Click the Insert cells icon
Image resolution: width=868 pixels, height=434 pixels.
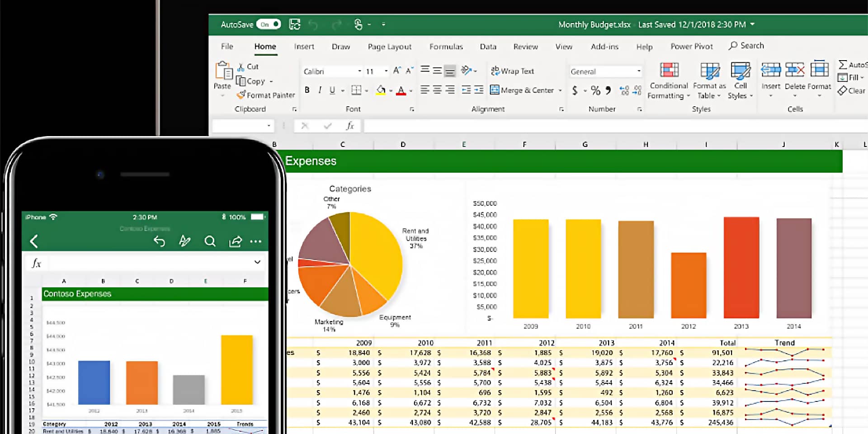(x=771, y=71)
